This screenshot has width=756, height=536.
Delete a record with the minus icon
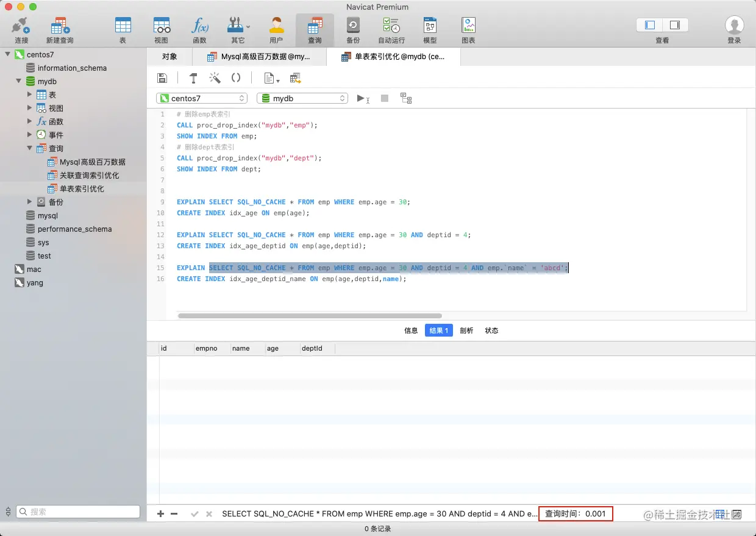(174, 514)
